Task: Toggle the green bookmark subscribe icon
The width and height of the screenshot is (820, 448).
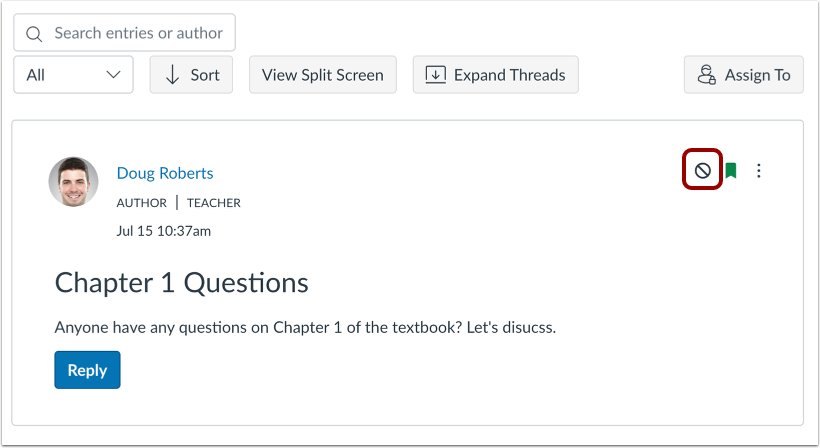Action: click(x=731, y=171)
